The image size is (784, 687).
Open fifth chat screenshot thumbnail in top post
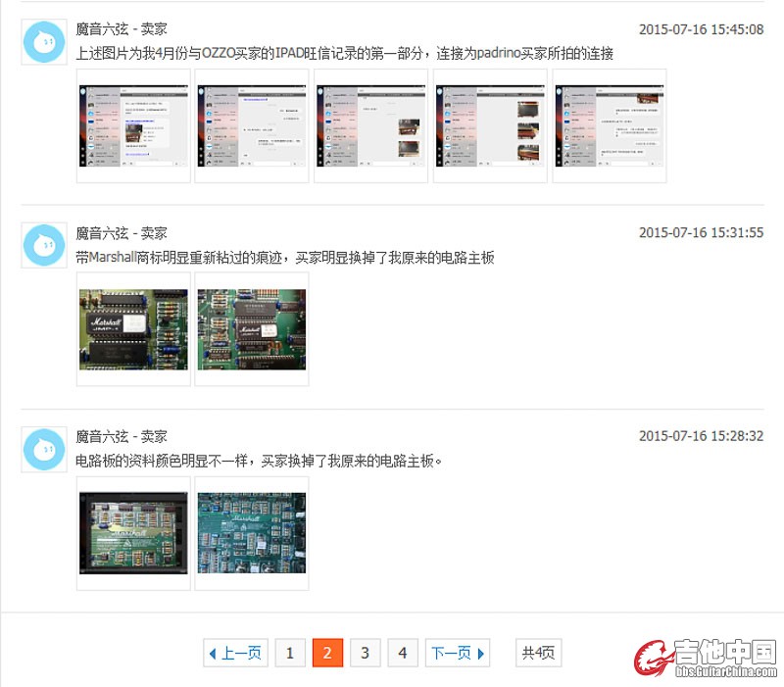pyautogui.click(x=610, y=125)
